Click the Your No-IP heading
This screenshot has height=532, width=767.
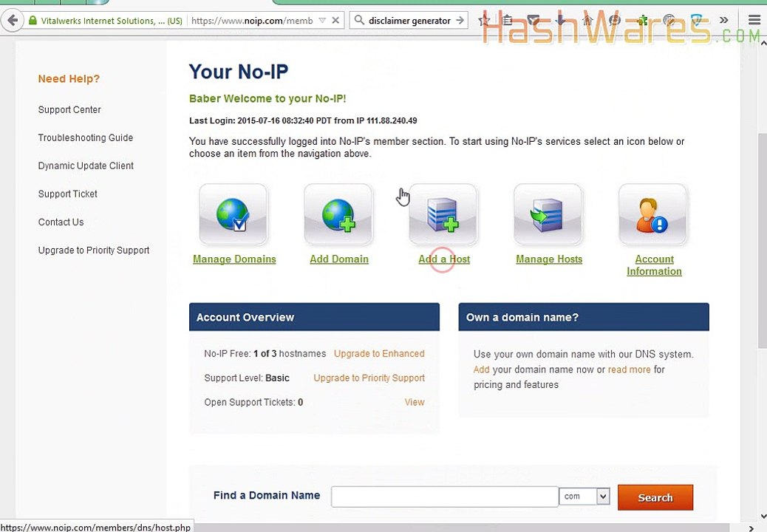239,72
